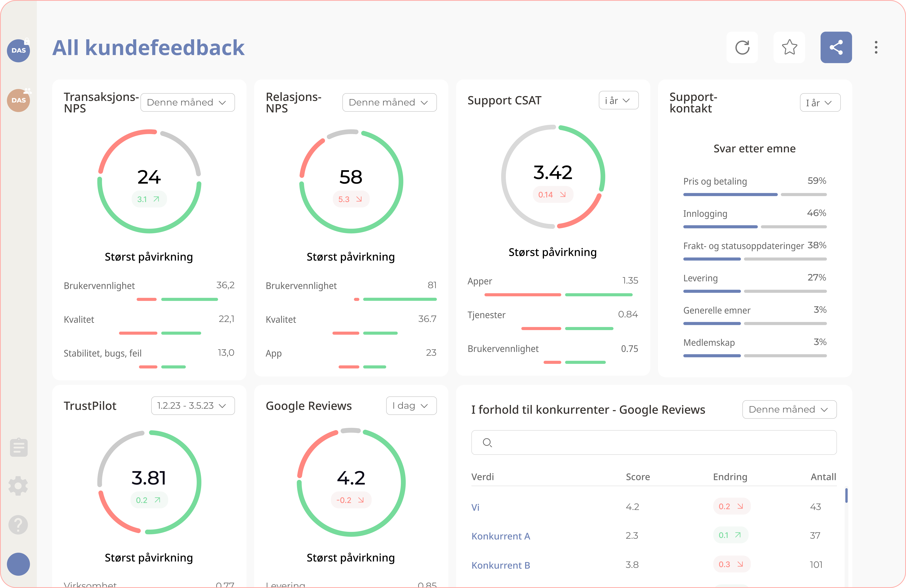Click the star favorite icon

[x=789, y=48]
